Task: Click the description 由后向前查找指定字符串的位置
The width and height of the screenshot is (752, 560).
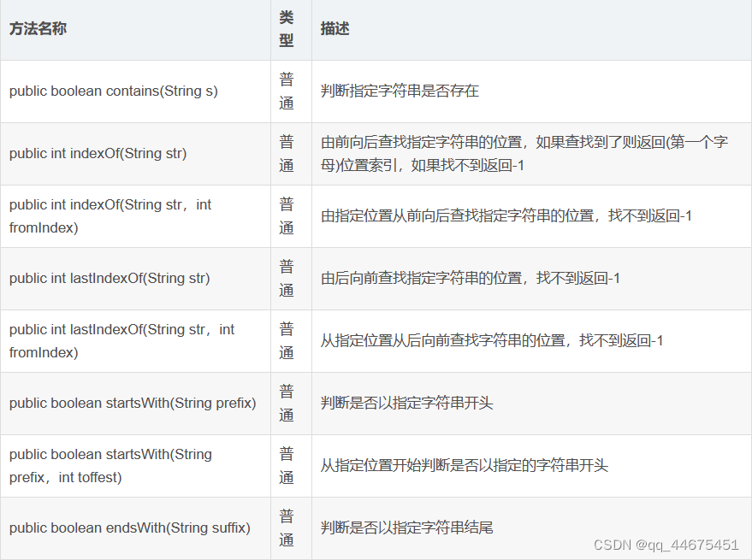Action: (470, 279)
